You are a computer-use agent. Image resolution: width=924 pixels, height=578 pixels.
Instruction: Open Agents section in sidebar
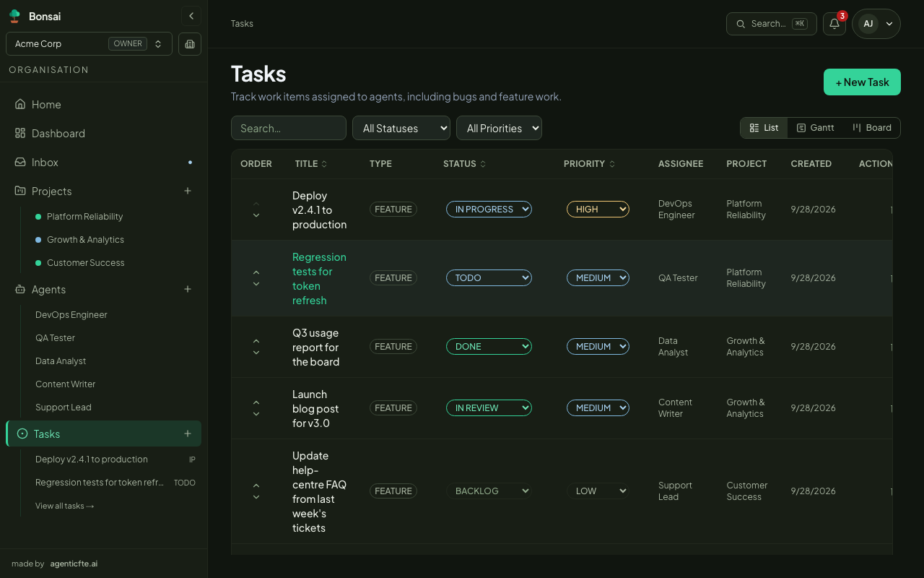point(48,290)
